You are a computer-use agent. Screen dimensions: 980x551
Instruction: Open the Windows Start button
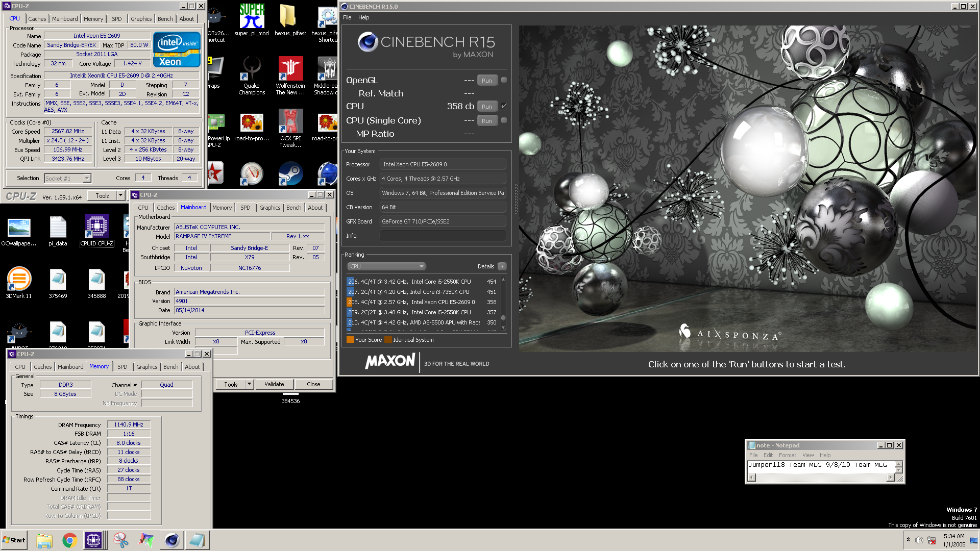(14, 540)
